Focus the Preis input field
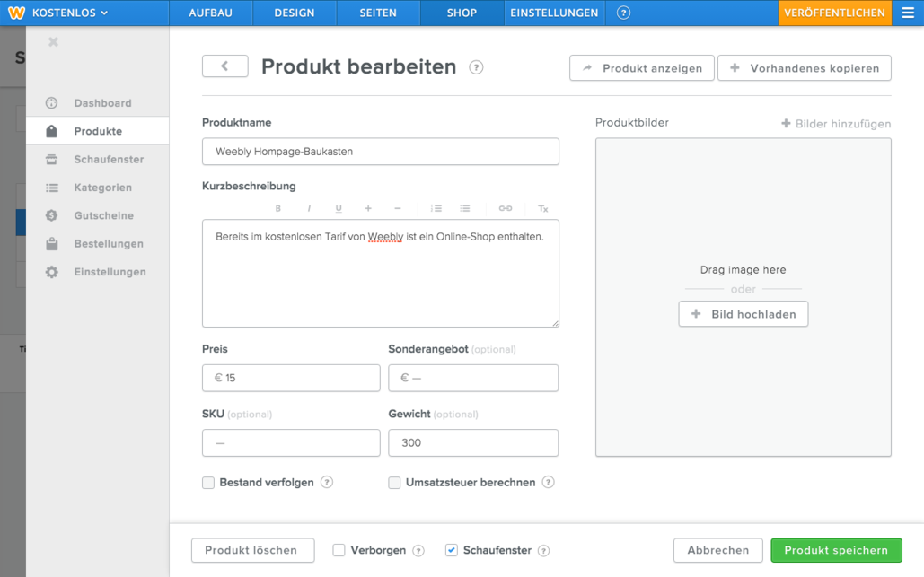 tap(291, 378)
